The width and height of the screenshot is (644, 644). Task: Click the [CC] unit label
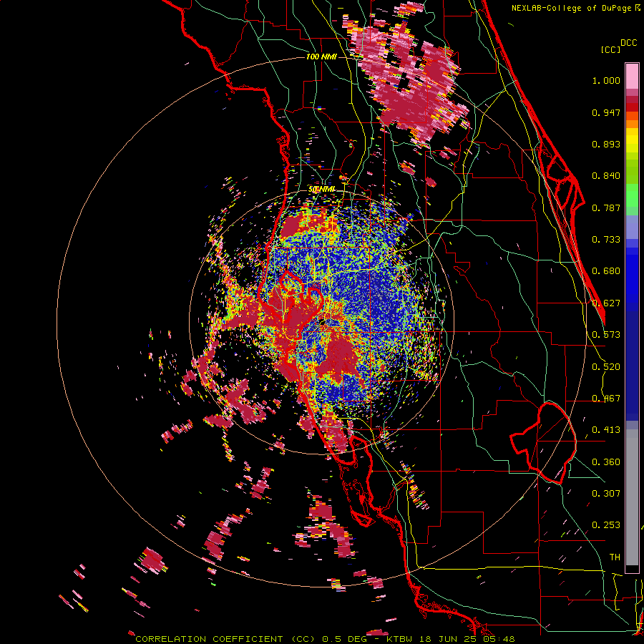(610, 49)
